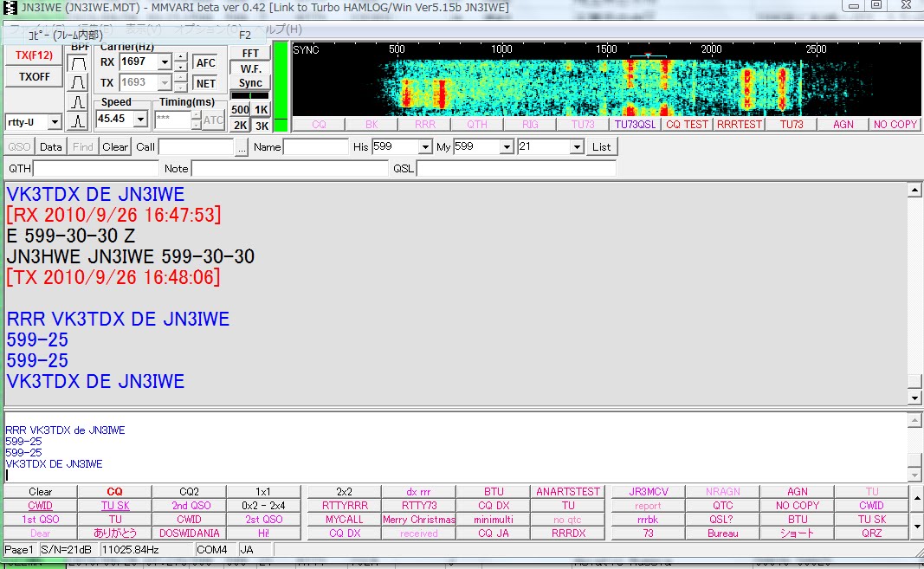Click the ありがとう macro button
The image size is (924, 569).
pyautogui.click(x=115, y=533)
